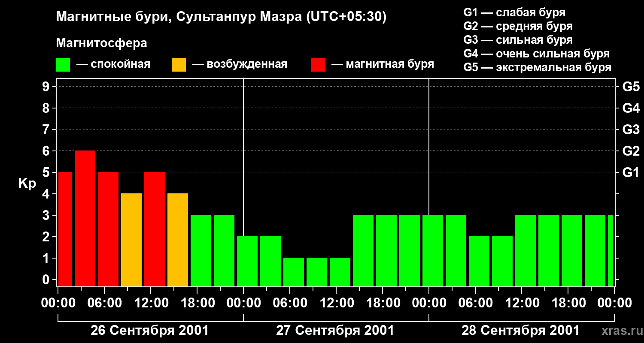Click the '27 Сентября 2001' date label
Screen dimensions: 644x343
(335, 331)
